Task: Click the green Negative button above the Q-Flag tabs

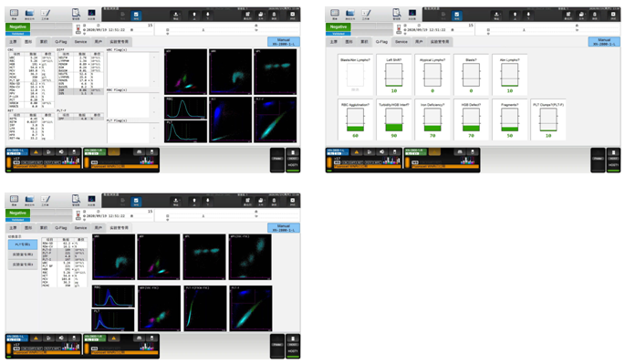Action: pos(338,26)
